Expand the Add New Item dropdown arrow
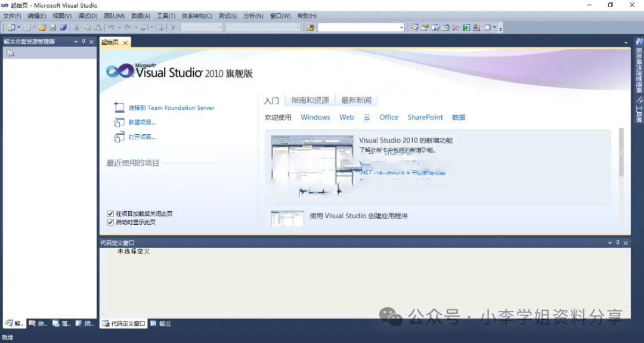The width and height of the screenshot is (644, 343). pyautogui.click(x=34, y=27)
